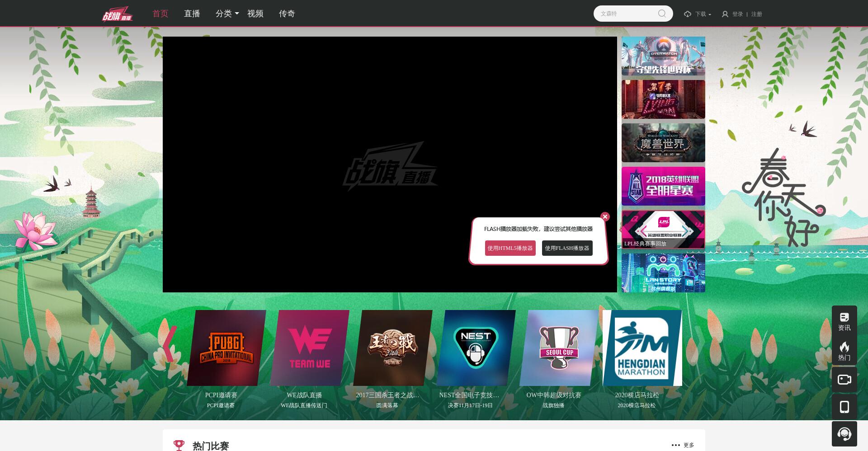Click the PCPI邀请赛 title text

click(221, 395)
